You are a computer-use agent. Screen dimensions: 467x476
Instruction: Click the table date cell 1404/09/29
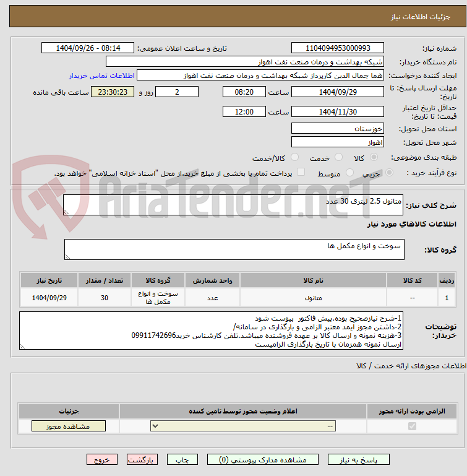coord(49,298)
